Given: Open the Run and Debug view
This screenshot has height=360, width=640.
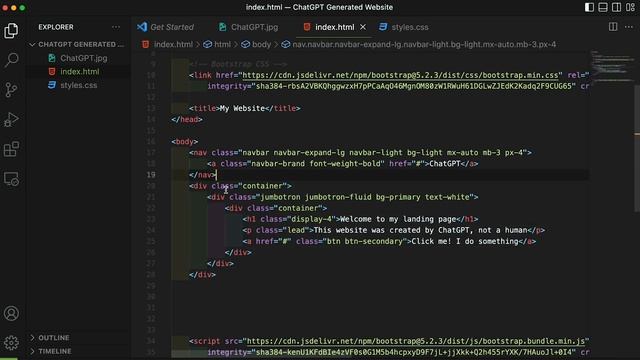Looking at the screenshot, I should (x=11, y=120).
